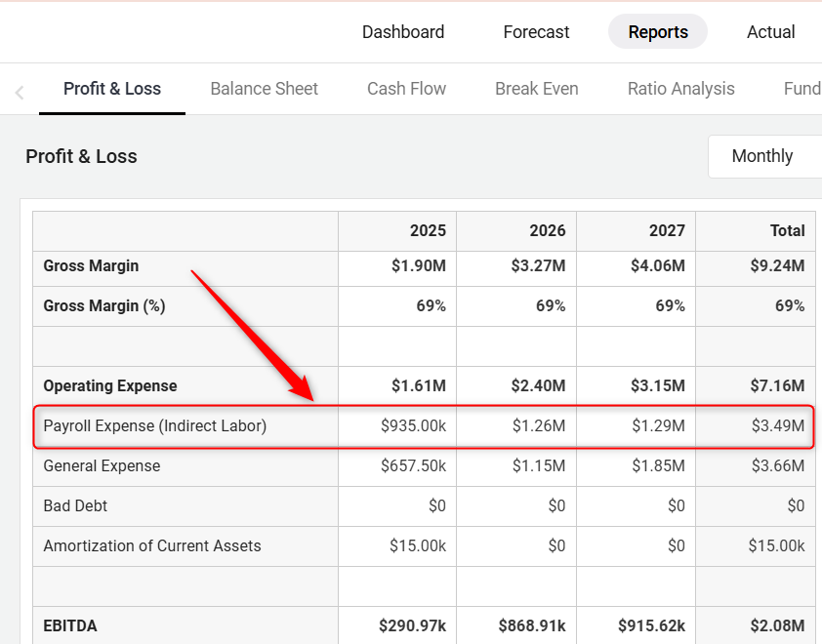Open the Forecast menu item
Viewport: 822px width, 644px height.
pyautogui.click(x=536, y=32)
